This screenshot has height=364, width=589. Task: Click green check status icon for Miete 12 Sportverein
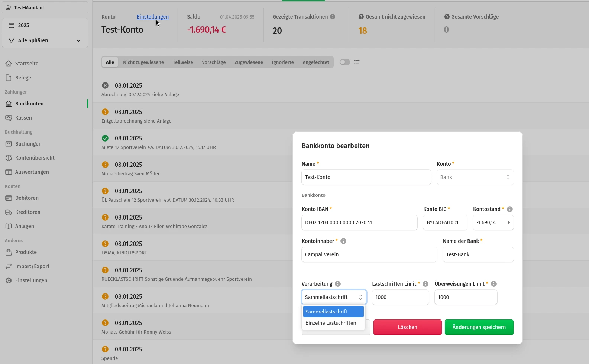(105, 138)
